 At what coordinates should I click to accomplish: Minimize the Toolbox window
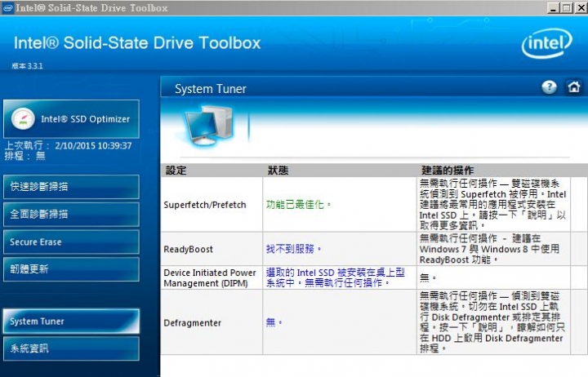[x=553, y=7]
